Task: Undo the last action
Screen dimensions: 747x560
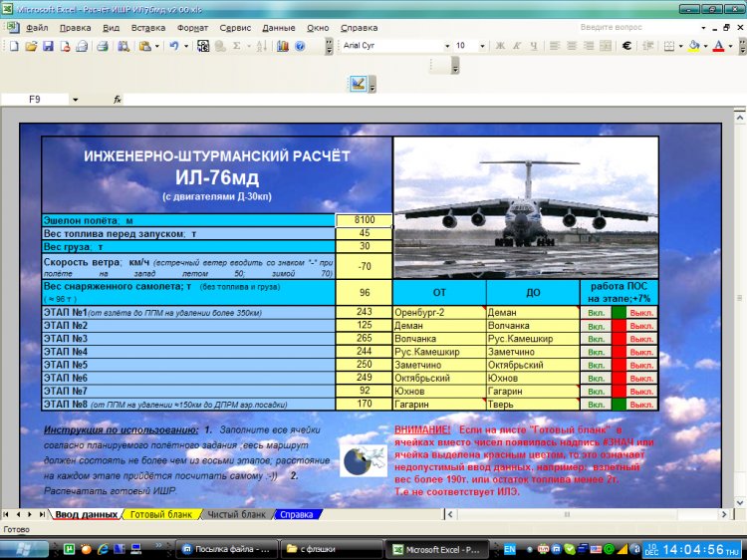Action: [x=174, y=46]
